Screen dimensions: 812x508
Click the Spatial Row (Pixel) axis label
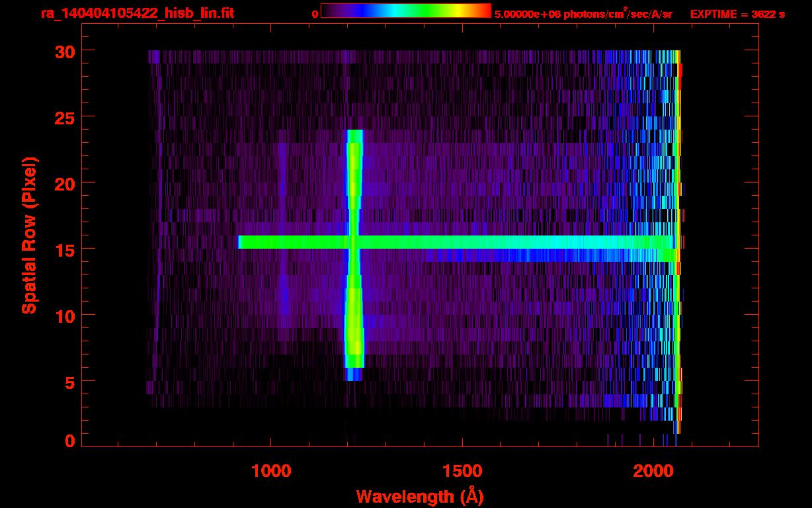(x=29, y=235)
